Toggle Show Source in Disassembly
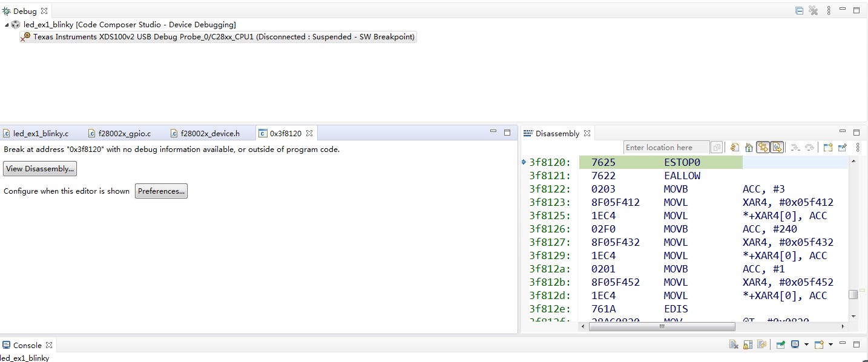The height and width of the screenshot is (362, 868). pos(777,147)
